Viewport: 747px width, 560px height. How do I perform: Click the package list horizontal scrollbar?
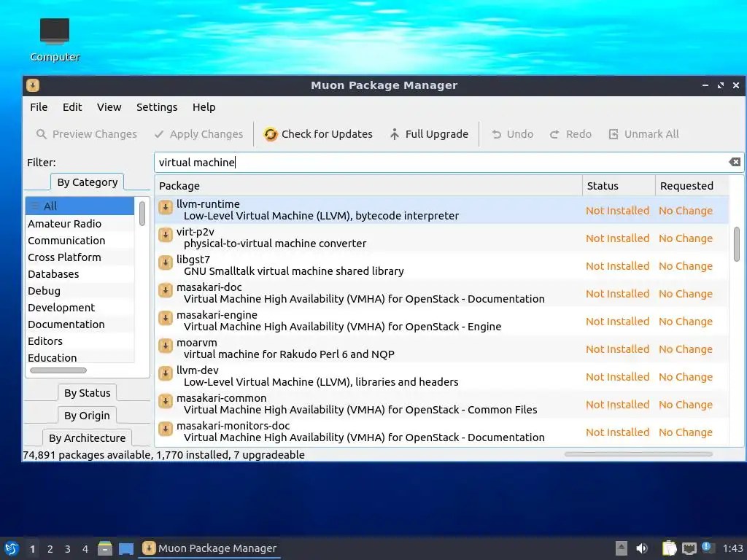click(x=638, y=454)
